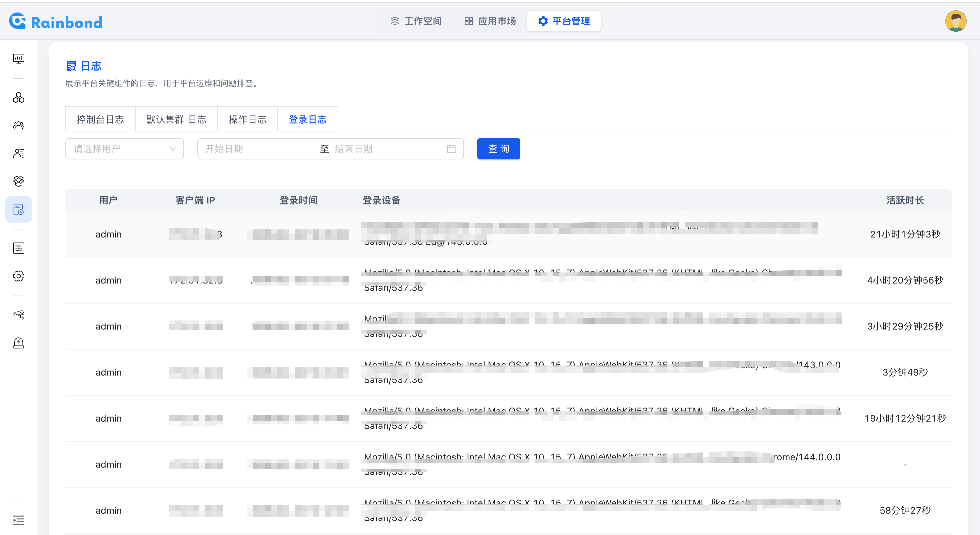Click the cluster hexagons sidebar icon
Image resolution: width=980 pixels, height=535 pixels.
pyautogui.click(x=18, y=98)
